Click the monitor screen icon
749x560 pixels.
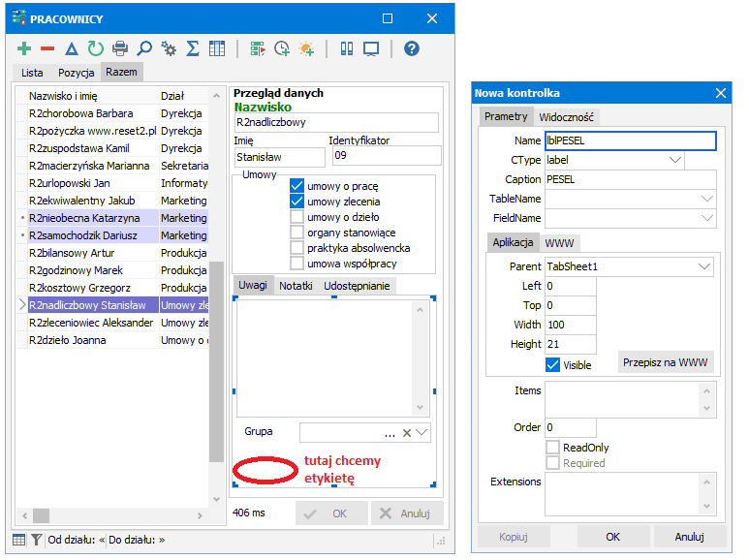(371, 48)
